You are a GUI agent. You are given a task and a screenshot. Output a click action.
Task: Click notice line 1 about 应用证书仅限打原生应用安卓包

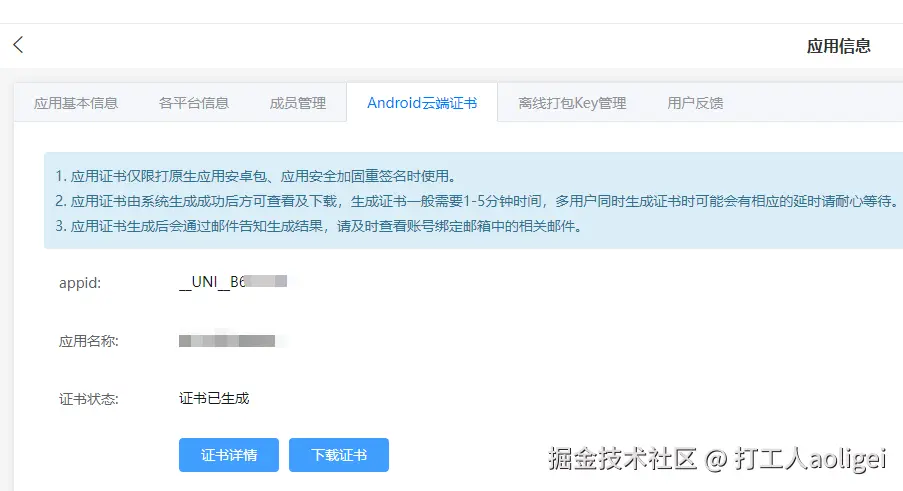point(256,176)
